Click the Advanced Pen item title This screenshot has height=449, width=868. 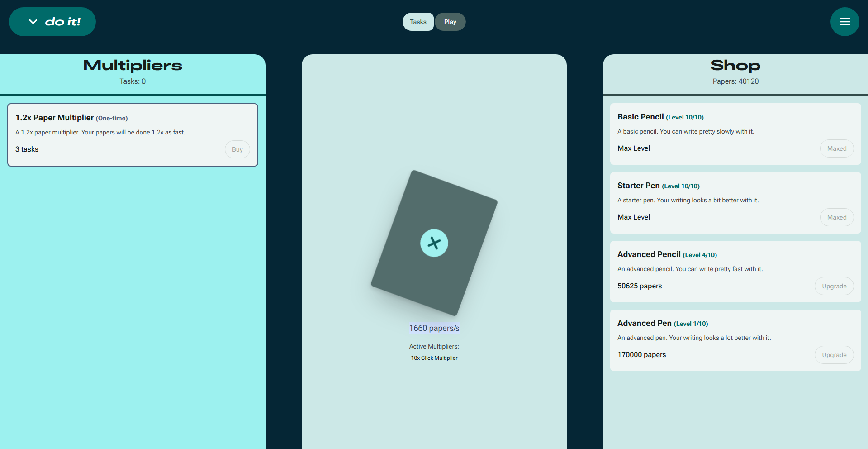click(644, 323)
